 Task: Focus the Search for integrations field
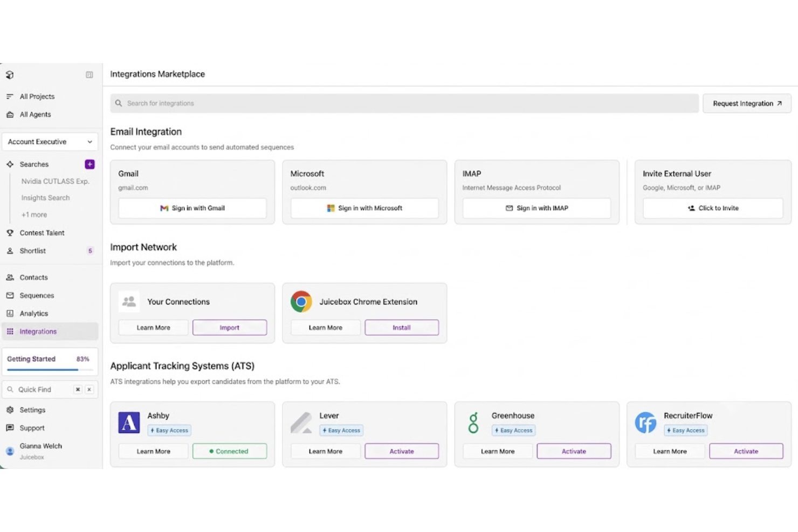pyautogui.click(x=404, y=103)
